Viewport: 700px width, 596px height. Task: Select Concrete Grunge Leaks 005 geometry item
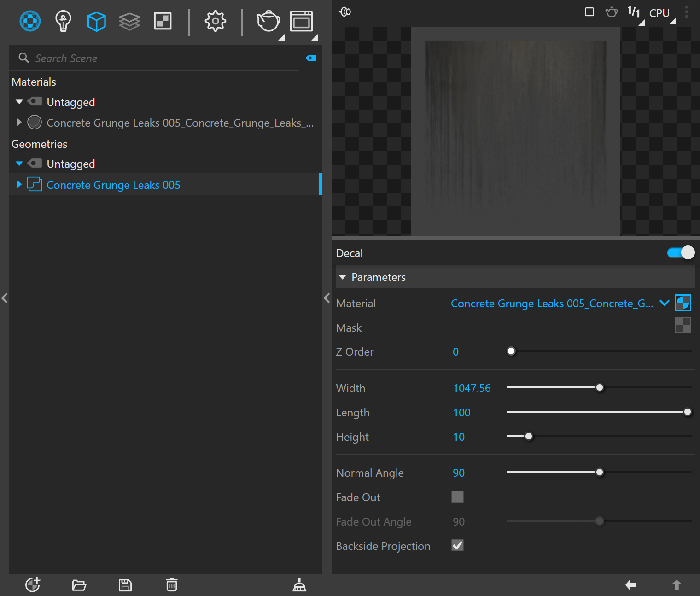point(113,185)
